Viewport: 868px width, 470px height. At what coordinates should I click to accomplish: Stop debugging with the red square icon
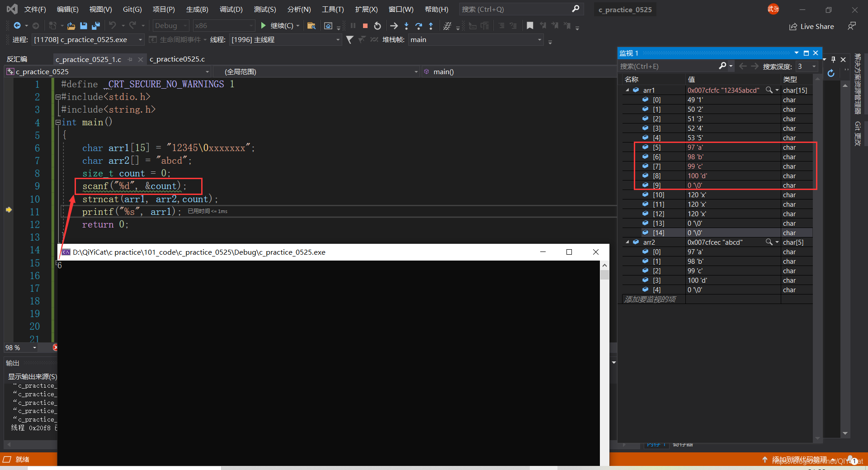(365, 26)
